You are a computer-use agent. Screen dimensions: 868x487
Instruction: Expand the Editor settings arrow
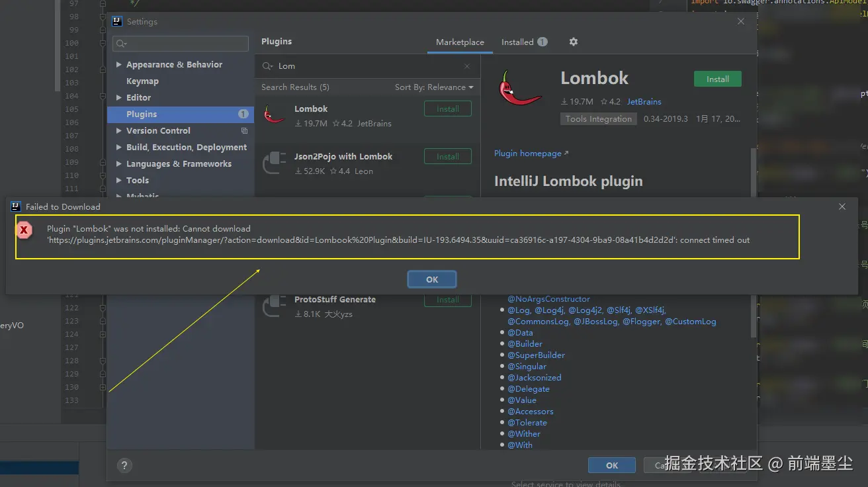pos(119,98)
